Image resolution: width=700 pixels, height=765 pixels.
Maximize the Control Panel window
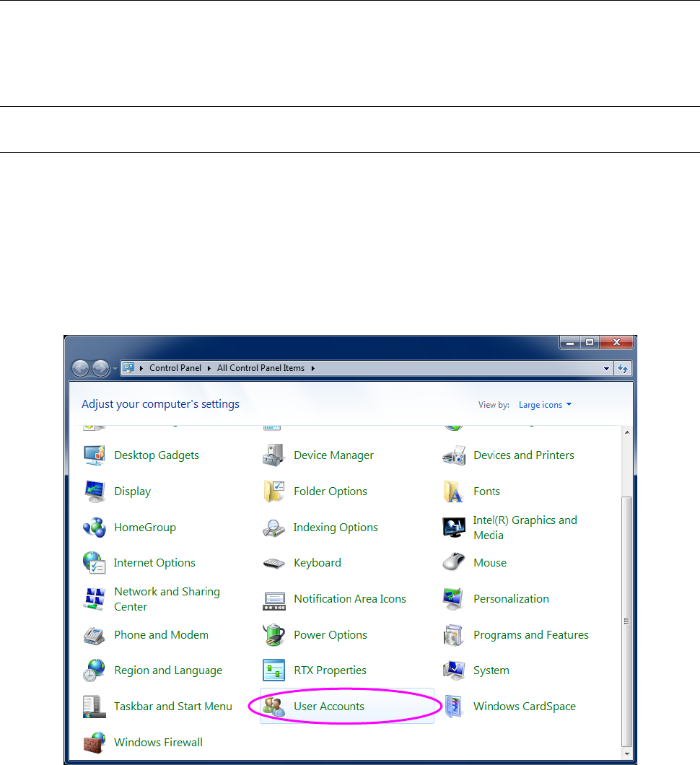[x=590, y=343]
